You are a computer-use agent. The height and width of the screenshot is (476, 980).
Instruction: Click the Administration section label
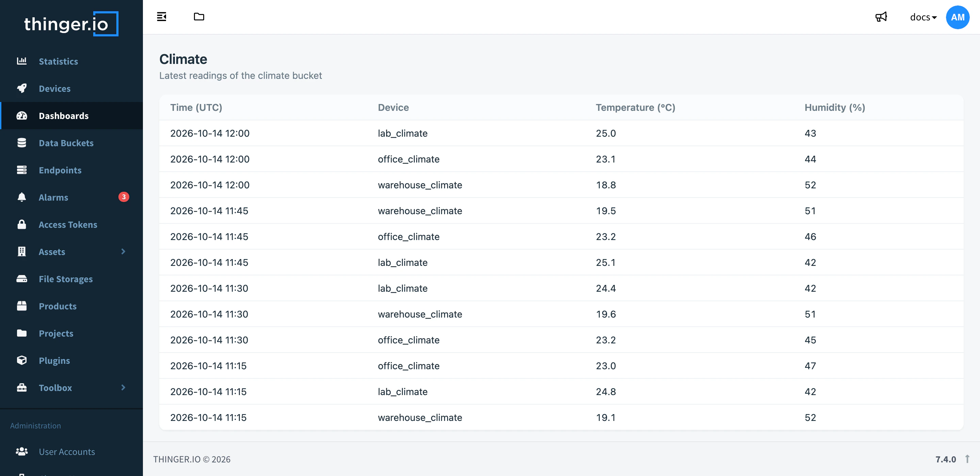[35, 425]
